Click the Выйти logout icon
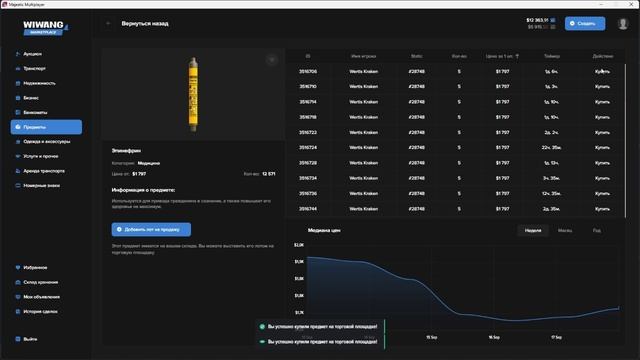 click(x=18, y=339)
